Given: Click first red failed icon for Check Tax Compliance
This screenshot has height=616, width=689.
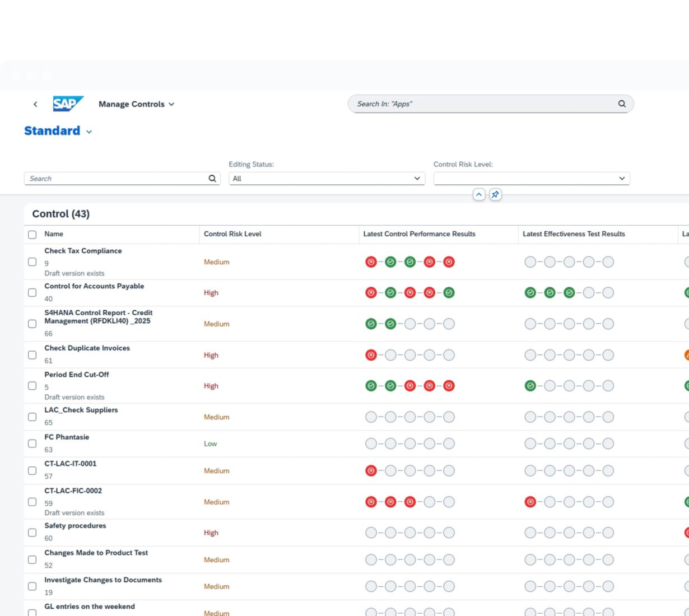Looking at the screenshot, I should 371,262.
